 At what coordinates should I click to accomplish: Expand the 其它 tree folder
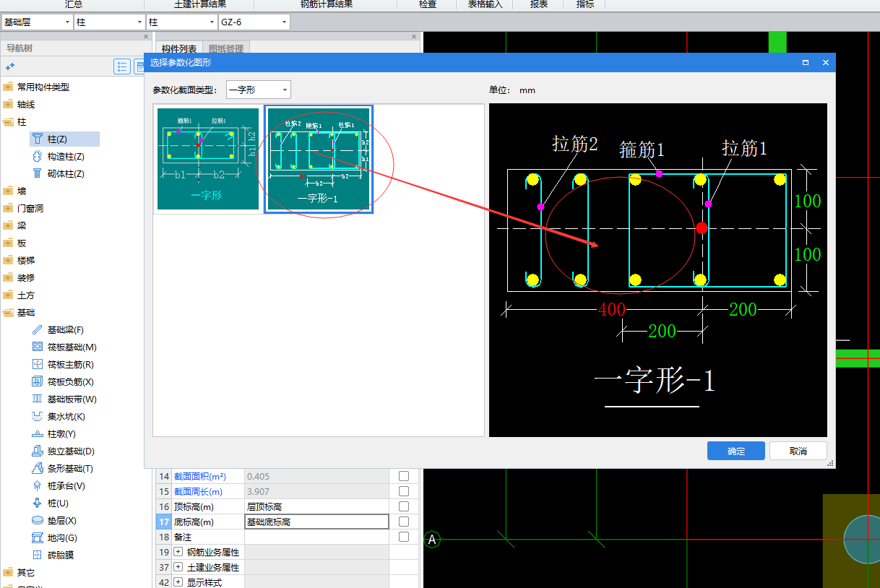(x=8, y=573)
